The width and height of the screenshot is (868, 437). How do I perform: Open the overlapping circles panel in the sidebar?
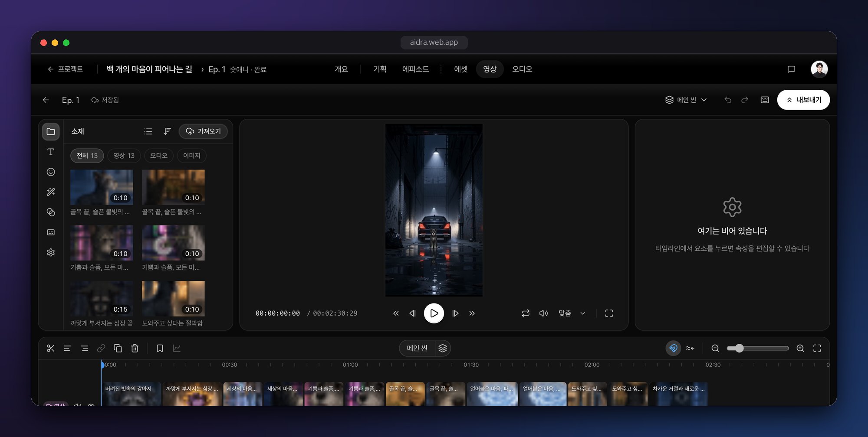51,212
